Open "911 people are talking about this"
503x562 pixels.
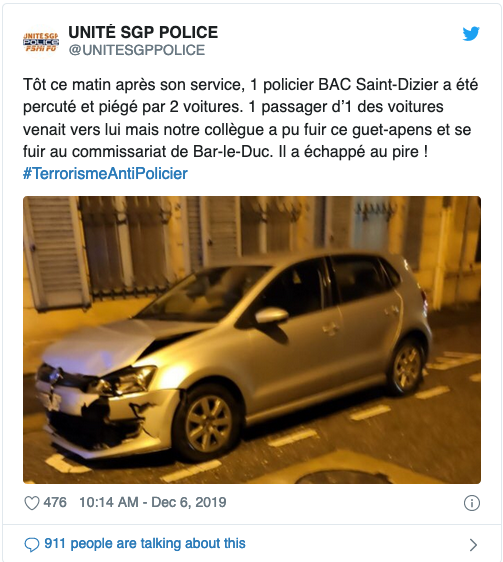[145, 544]
